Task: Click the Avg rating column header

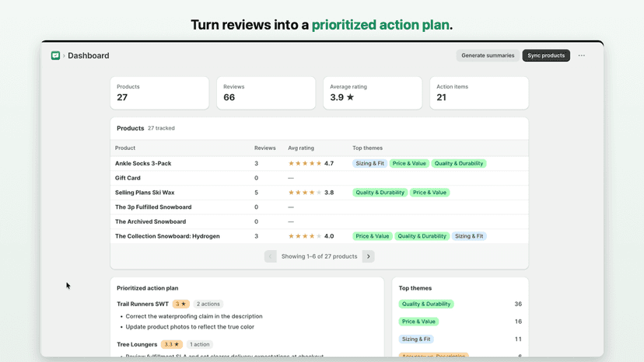Action: pyautogui.click(x=301, y=148)
